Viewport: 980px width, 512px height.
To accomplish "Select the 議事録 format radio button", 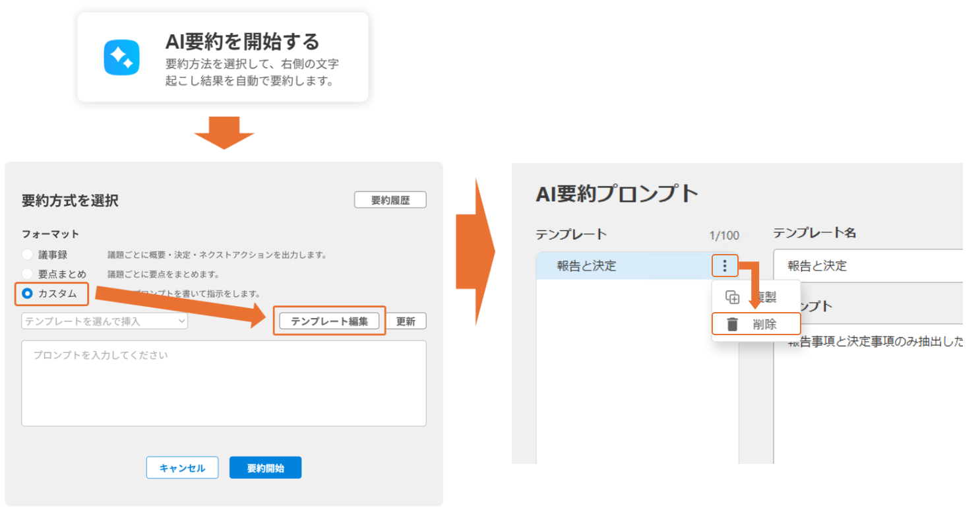I will [x=27, y=255].
